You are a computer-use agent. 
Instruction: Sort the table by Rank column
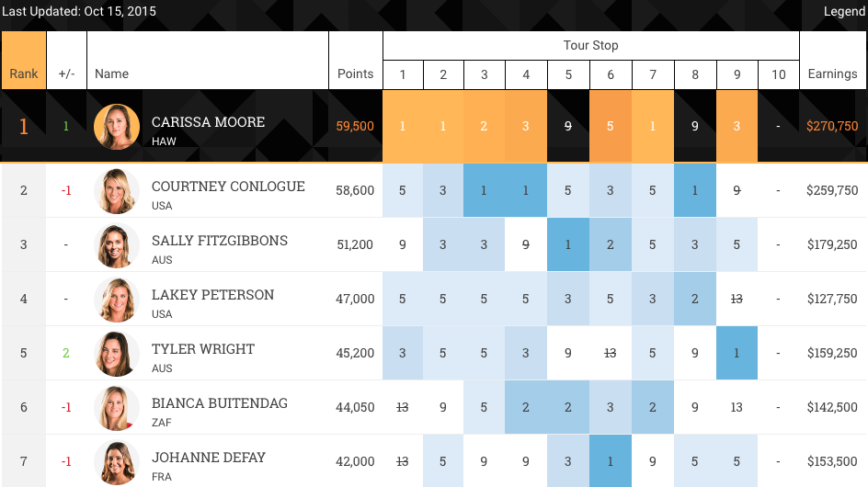pos(24,74)
